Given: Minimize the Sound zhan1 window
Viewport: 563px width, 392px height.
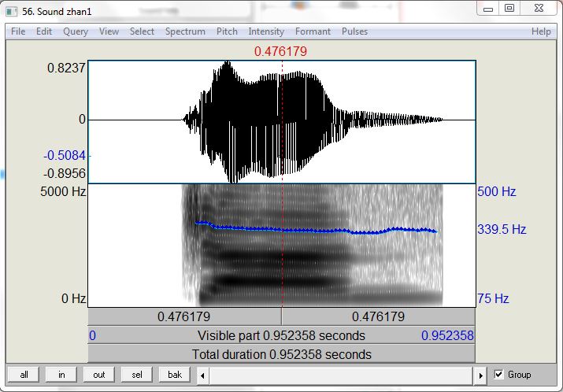Looking at the screenshot, I should [488, 9].
